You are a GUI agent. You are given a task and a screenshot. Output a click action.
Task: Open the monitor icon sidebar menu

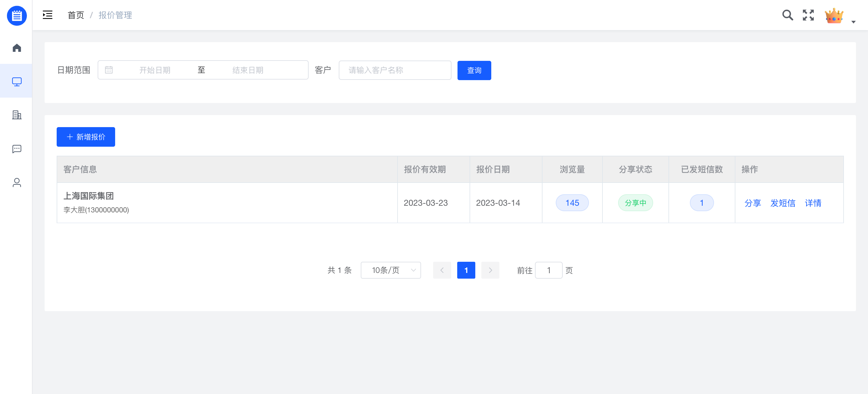[17, 82]
